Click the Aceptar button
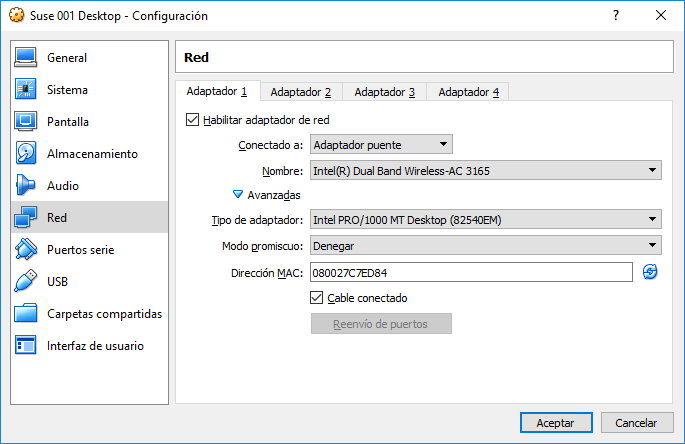The width and height of the screenshot is (685, 444). pyautogui.click(x=556, y=423)
